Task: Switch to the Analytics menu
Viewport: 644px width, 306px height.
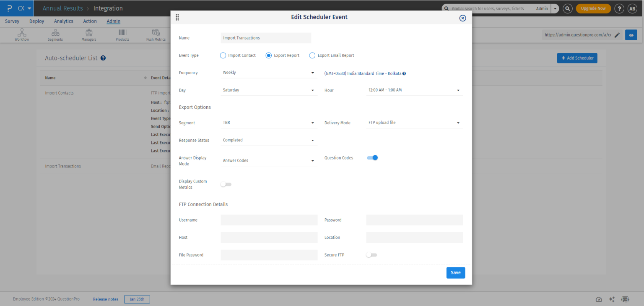Action: 63,21
